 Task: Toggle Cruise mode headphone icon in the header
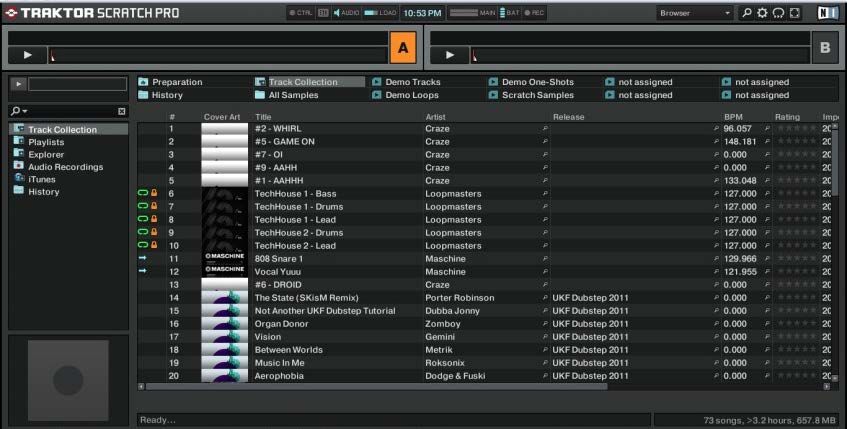point(778,13)
